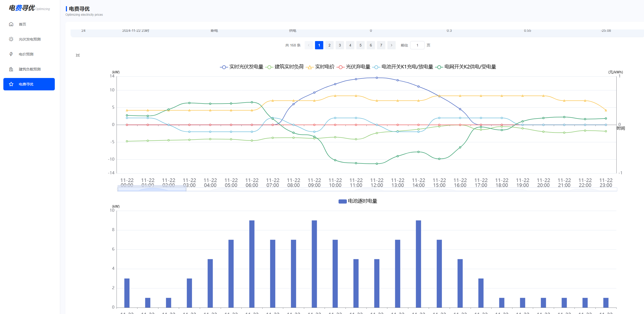The width and height of the screenshot is (644, 314).
Task: Click the building load icon
Action: click(x=11, y=69)
